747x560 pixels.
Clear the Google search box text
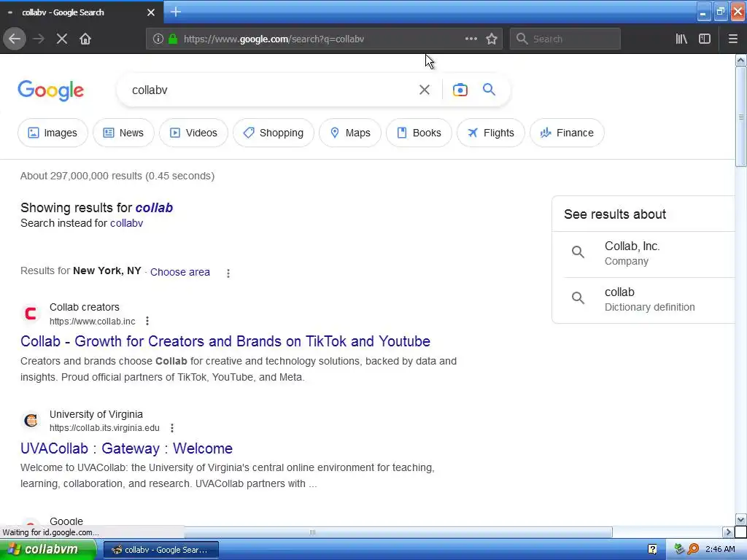pos(424,90)
